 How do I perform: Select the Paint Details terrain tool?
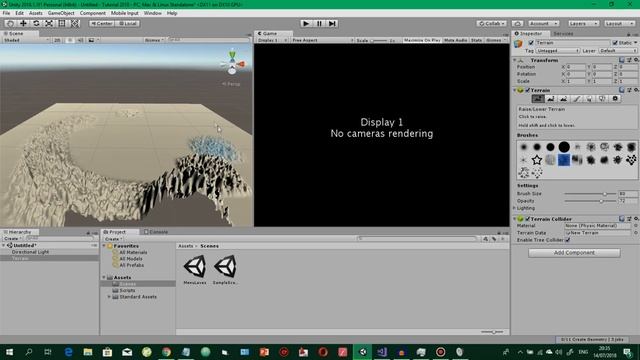pos(602,99)
